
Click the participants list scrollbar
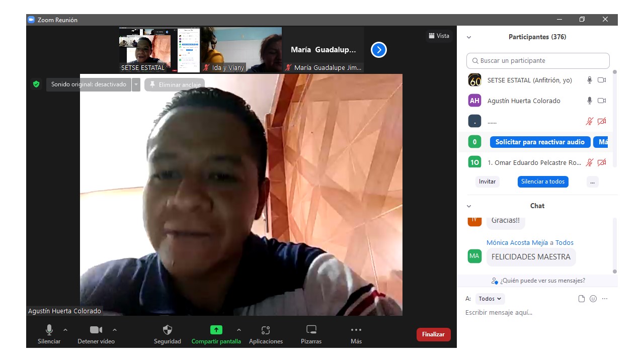click(614, 118)
